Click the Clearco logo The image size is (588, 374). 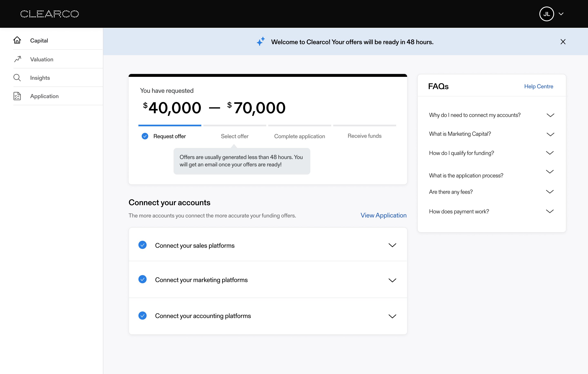(50, 14)
